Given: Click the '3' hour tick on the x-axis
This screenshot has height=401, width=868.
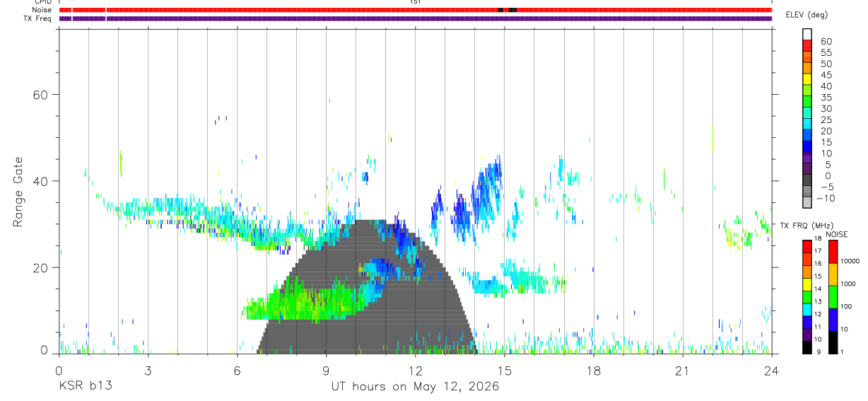Looking at the screenshot, I should click(x=148, y=370).
